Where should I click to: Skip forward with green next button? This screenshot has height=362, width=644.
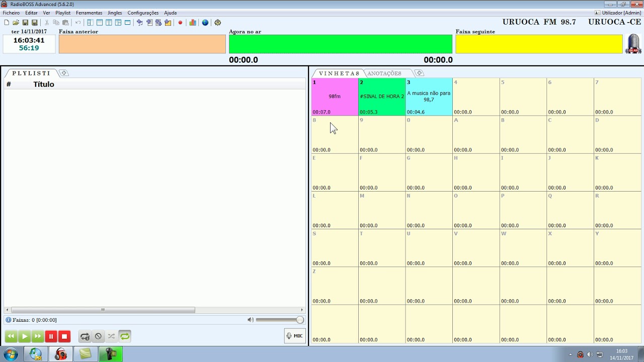click(x=38, y=336)
